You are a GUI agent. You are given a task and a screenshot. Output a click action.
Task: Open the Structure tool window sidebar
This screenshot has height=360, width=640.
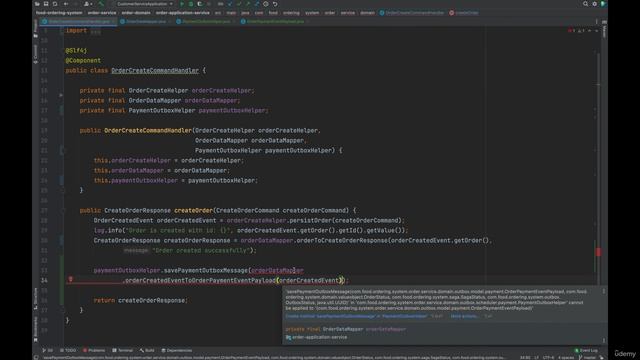(x=36, y=298)
